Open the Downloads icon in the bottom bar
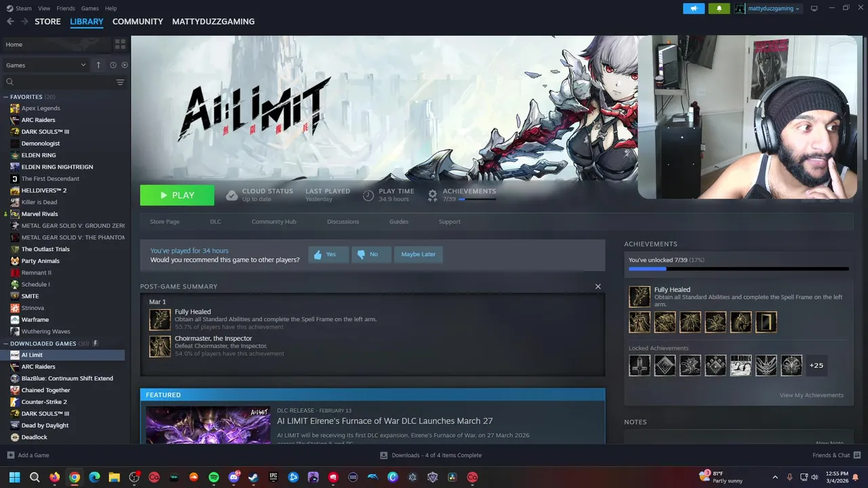 coord(384,455)
